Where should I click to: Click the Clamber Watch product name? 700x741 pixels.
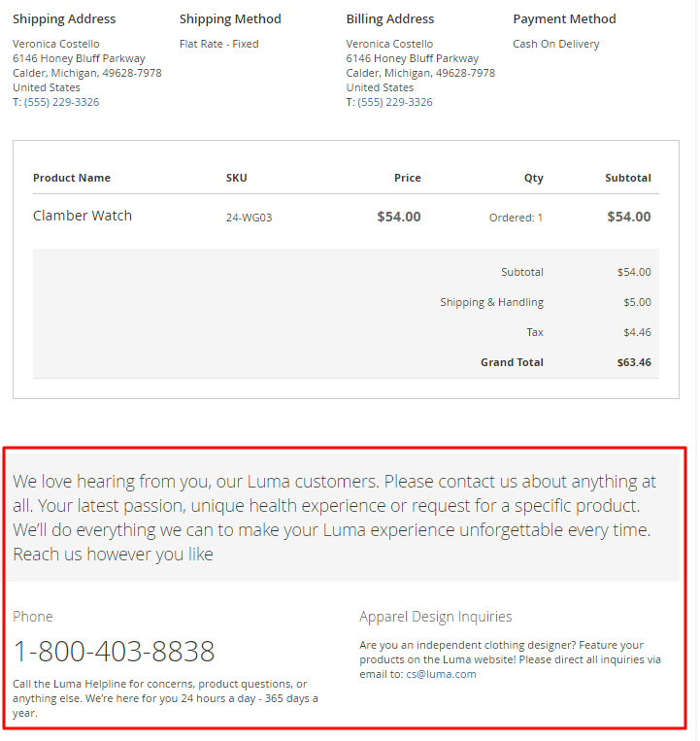click(x=83, y=216)
